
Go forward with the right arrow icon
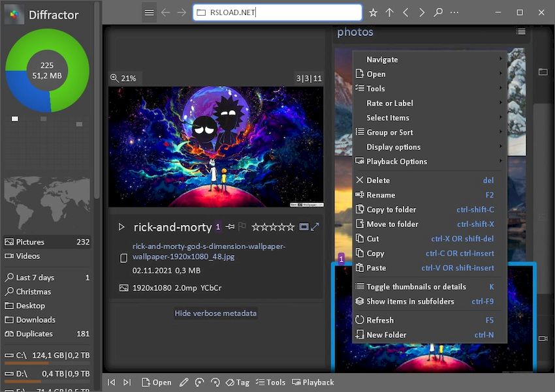[182, 12]
